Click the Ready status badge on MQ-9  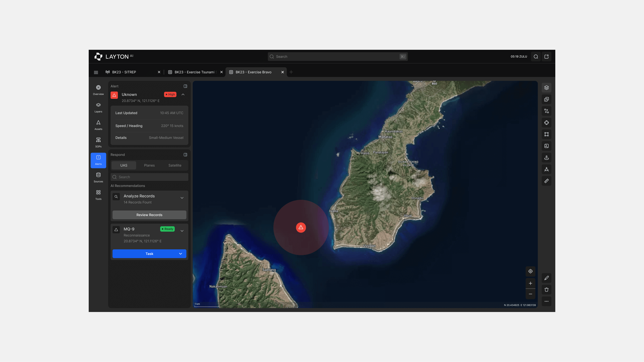click(167, 229)
